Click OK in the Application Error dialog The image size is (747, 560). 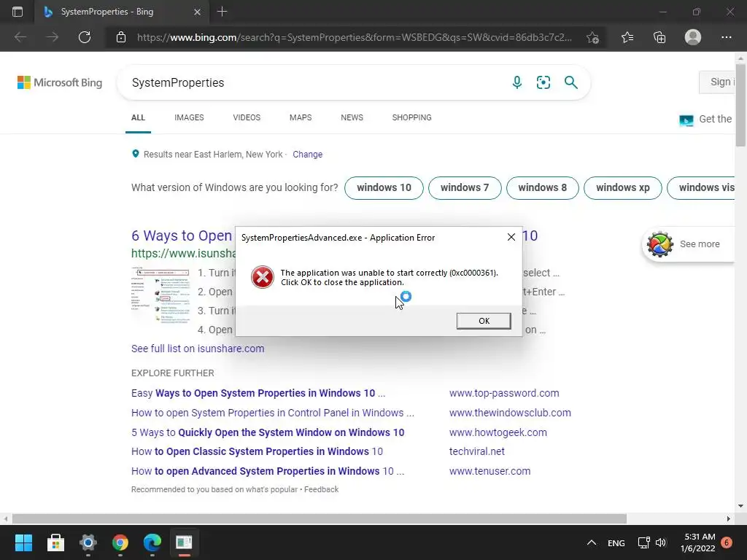[484, 321]
